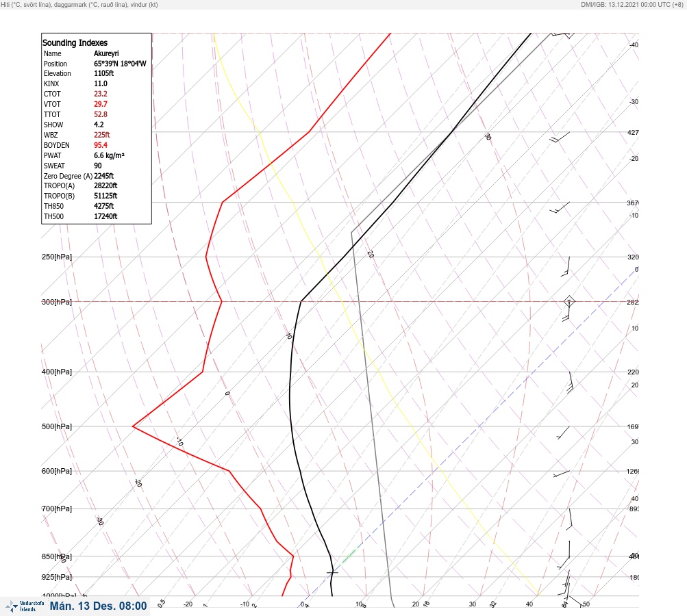Viewport: 687px width, 616px height.
Task: Click the TROPO(B) value '51125ft'
Action: [105, 196]
